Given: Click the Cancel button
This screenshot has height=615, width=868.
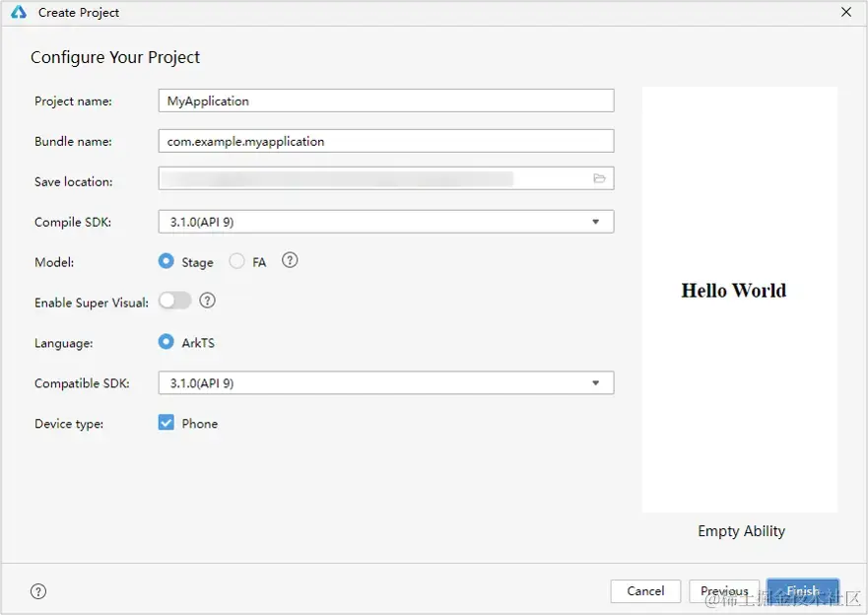Looking at the screenshot, I should pos(645,591).
